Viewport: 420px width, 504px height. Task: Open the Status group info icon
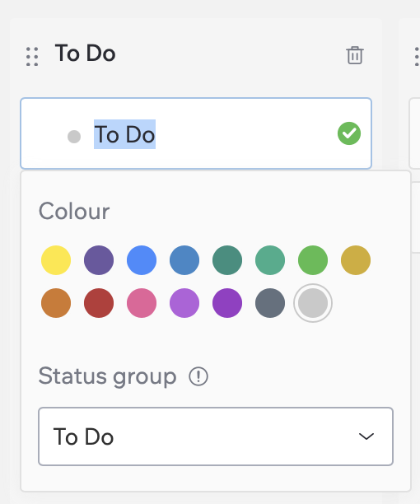(198, 376)
